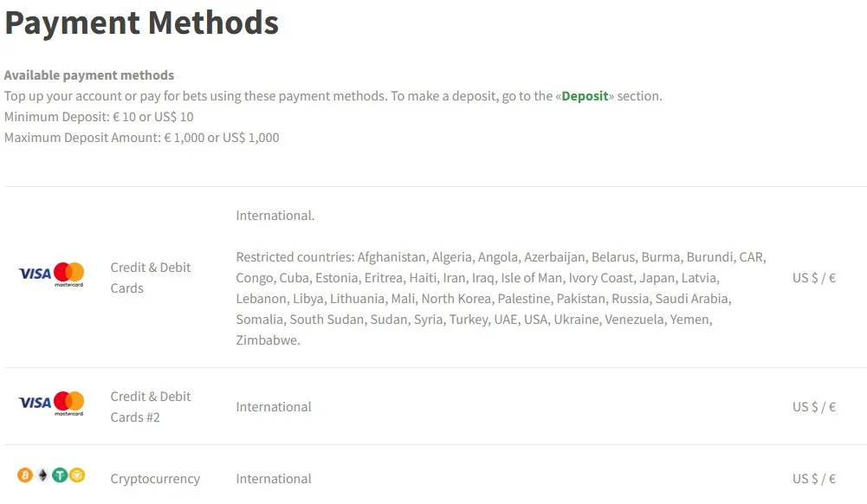Open the green Deposit link
This screenshot has width=867, height=504.
point(585,96)
